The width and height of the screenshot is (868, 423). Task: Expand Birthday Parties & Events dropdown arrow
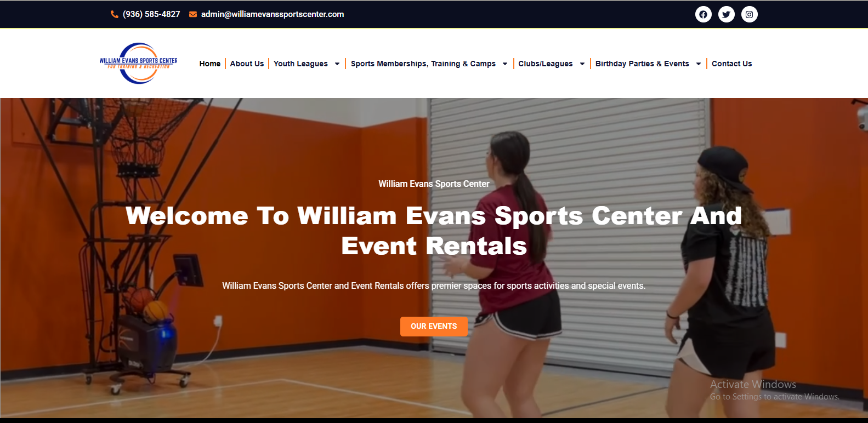pyautogui.click(x=699, y=64)
